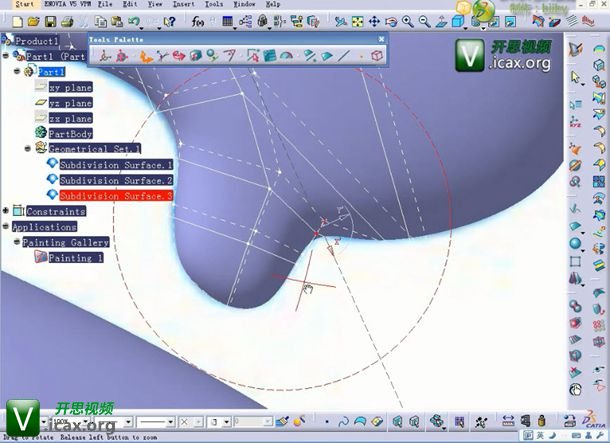Select Subdivision Surface.3 in the tree
The image size is (610, 443).
pos(116,196)
